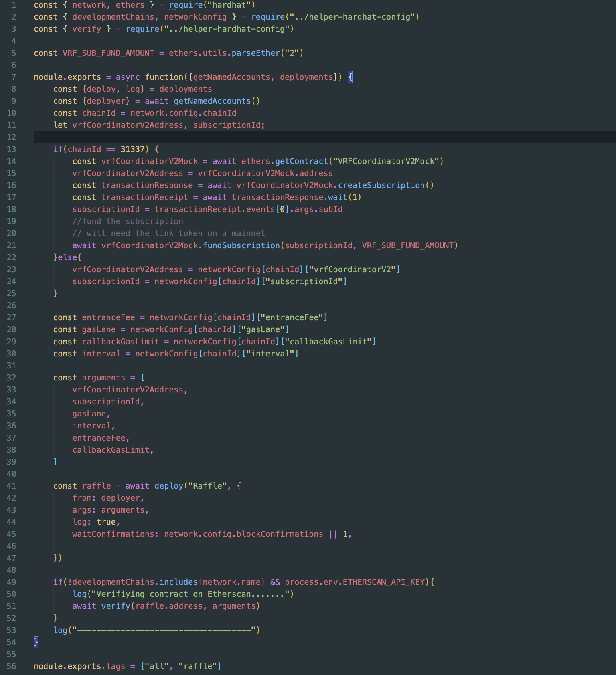Click 'parseEther' on line 5
The height and width of the screenshot is (675, 616).
[x=255, y=53]
